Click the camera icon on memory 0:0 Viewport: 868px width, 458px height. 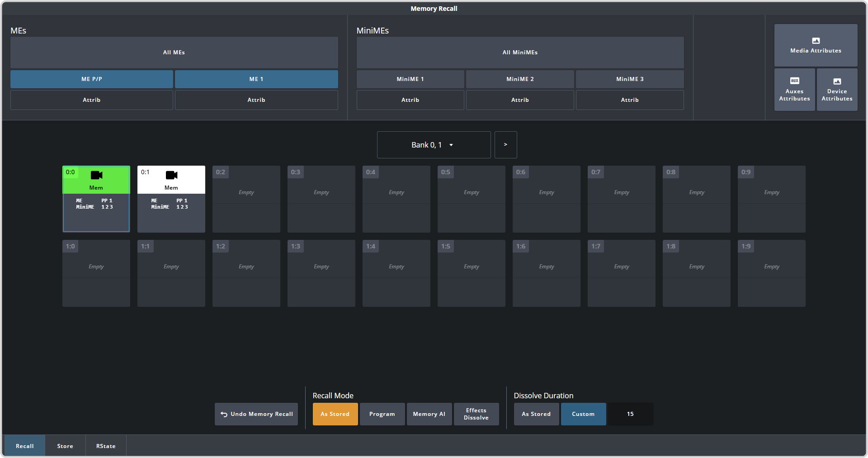[x=96, y=175]
